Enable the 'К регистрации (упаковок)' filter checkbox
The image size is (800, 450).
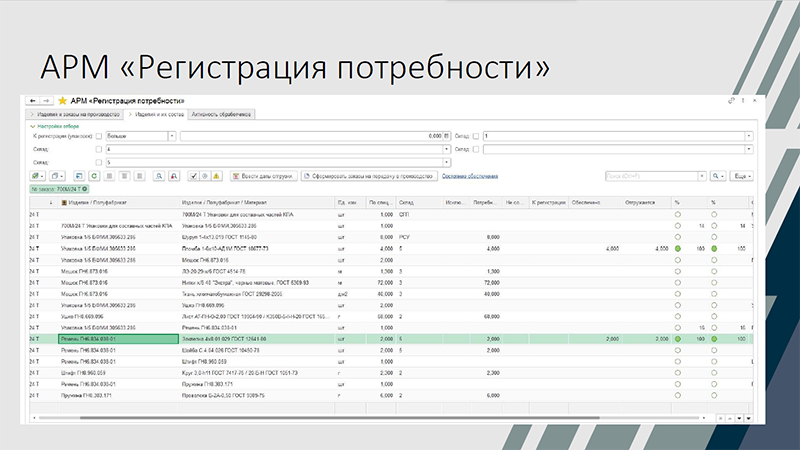(x=98, y=135)
